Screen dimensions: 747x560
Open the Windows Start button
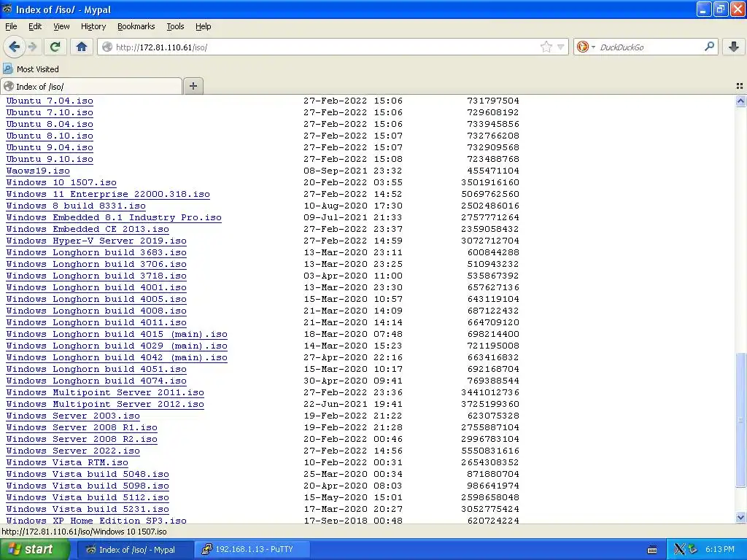coord(34,550)
